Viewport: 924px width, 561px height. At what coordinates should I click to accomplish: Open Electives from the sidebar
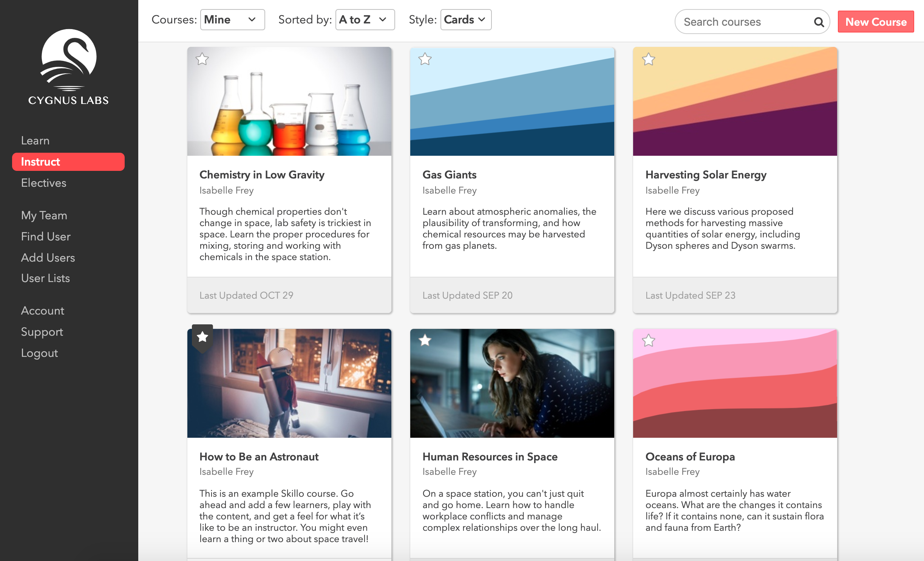click(x=43, y=183)
